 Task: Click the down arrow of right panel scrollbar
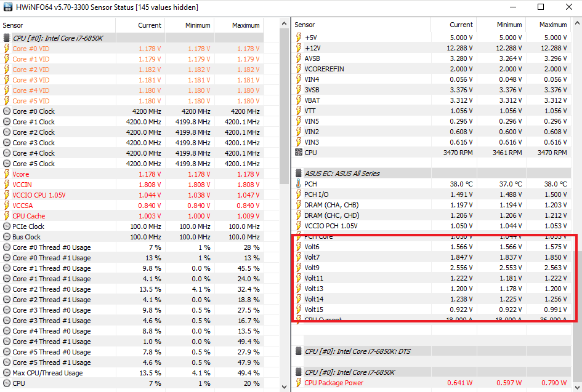pos(577,387)
